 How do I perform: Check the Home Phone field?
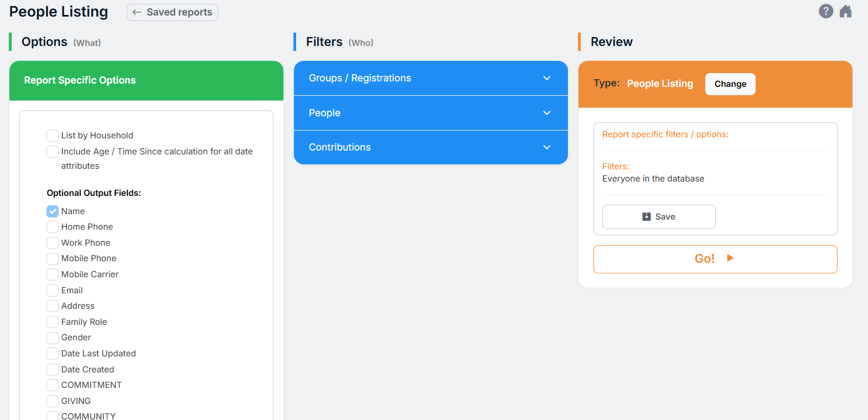(53, 227)
